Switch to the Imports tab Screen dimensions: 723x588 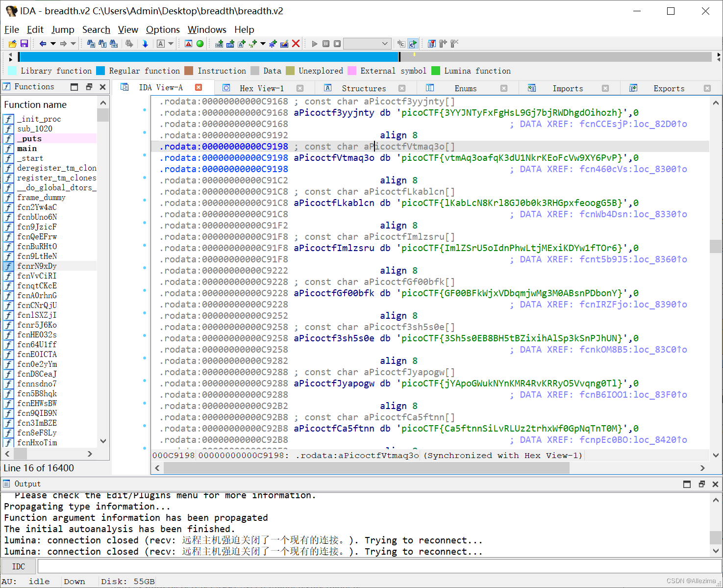click(567, 88)
